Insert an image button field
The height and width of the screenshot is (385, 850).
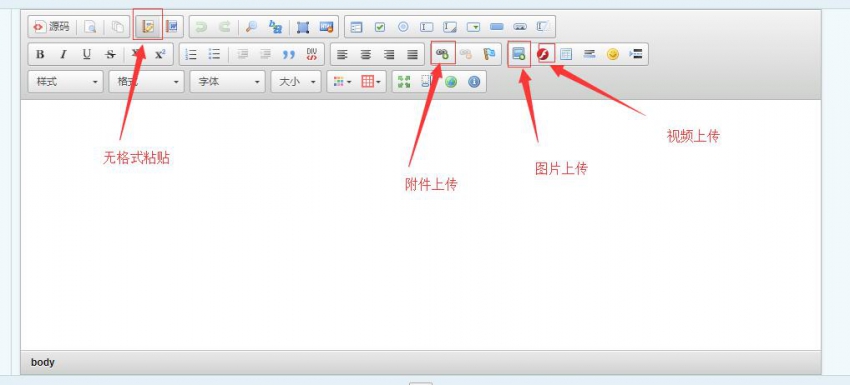click(x=520, y=27)
